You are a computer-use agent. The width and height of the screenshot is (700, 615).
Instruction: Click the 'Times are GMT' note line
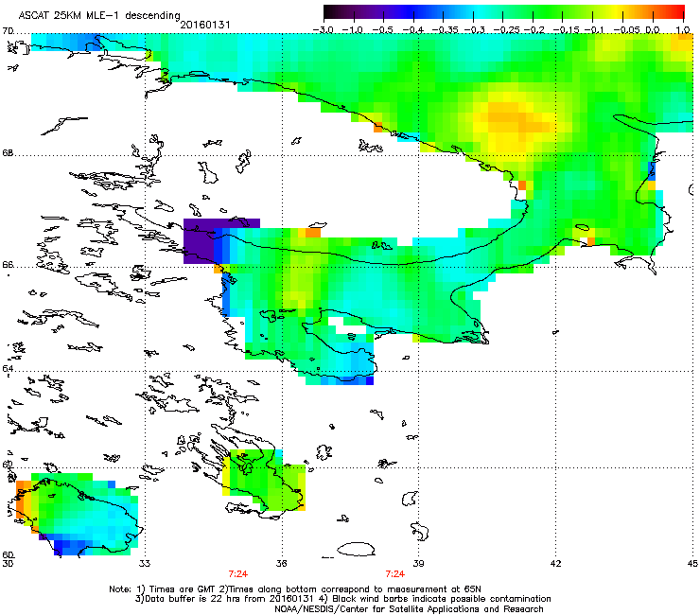click(x=294, y=589)
